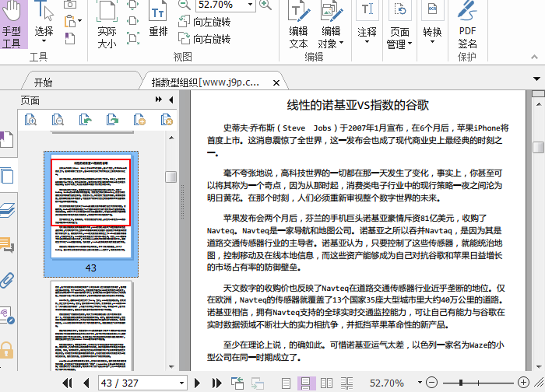The height and width of the screenshot is (392, 545).
Task: Open the Convert dropdown menu
Action: point(432,33)
